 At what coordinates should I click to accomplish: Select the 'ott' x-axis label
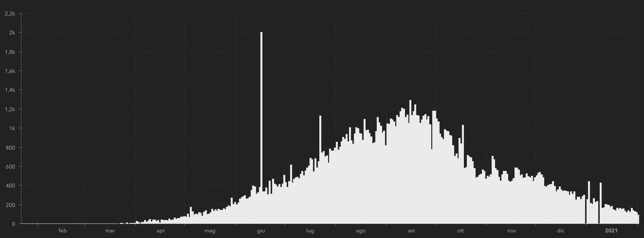460,231
